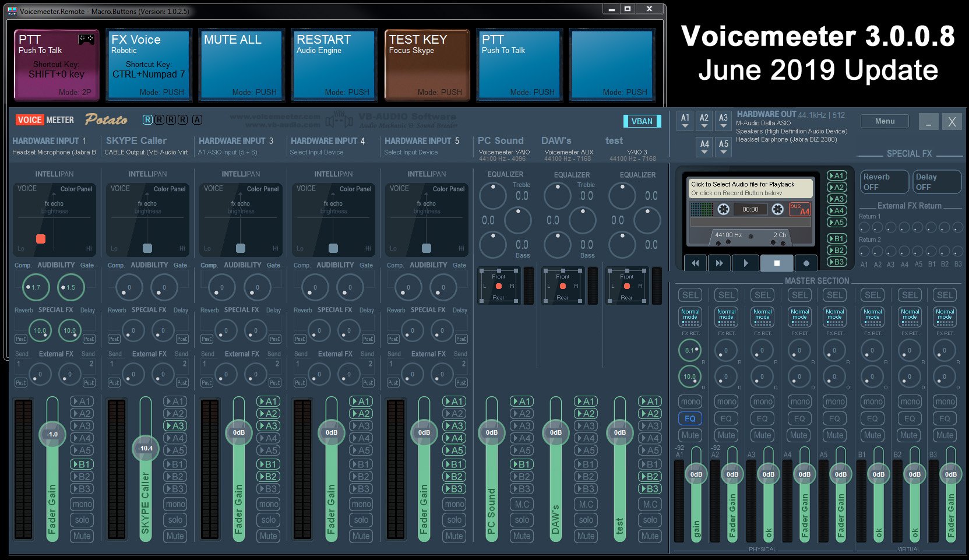Image resolution: width=969 pixels, height=560 pixels.
Task: Open the Menu in the hardware out section
Action: [884, 121]
